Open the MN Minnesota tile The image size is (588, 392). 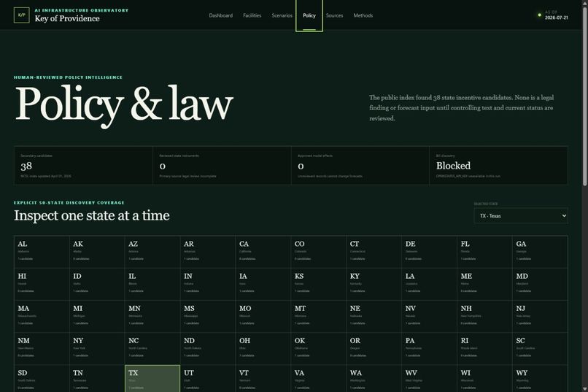click(152, 316)
